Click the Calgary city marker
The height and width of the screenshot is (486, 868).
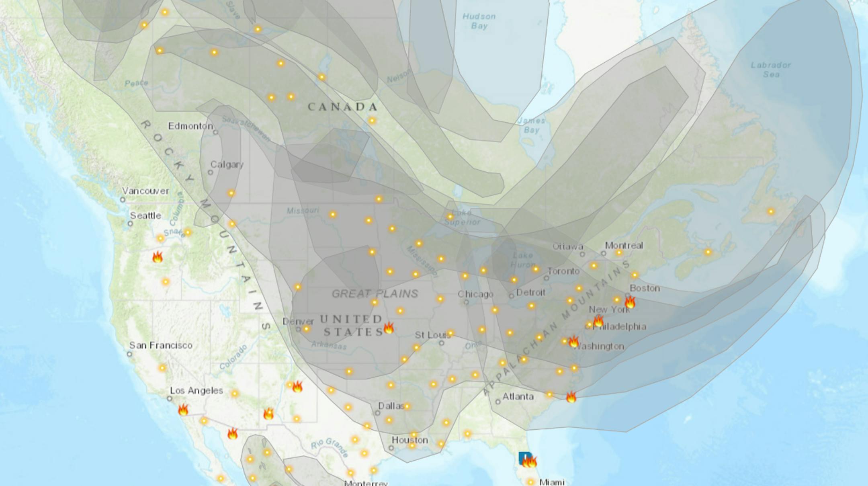(210, 172)
